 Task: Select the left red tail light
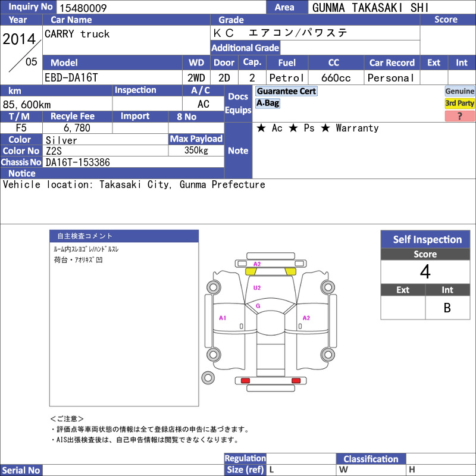245,381
